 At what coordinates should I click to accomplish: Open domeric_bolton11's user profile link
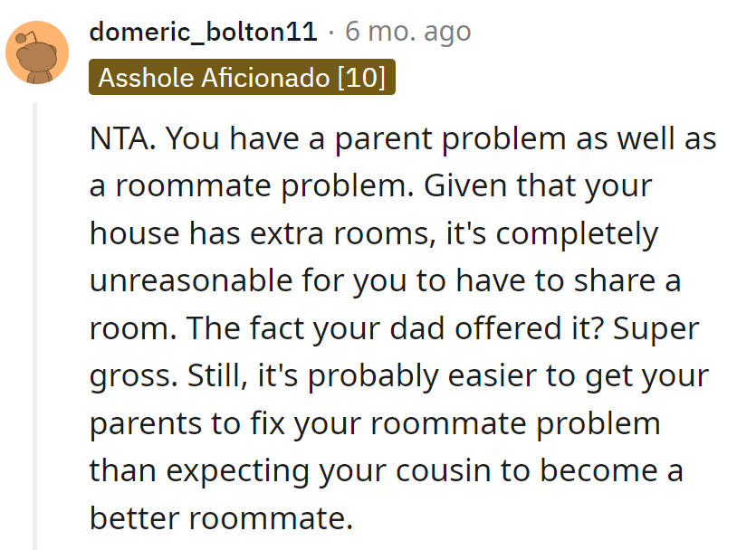[203, 33]
